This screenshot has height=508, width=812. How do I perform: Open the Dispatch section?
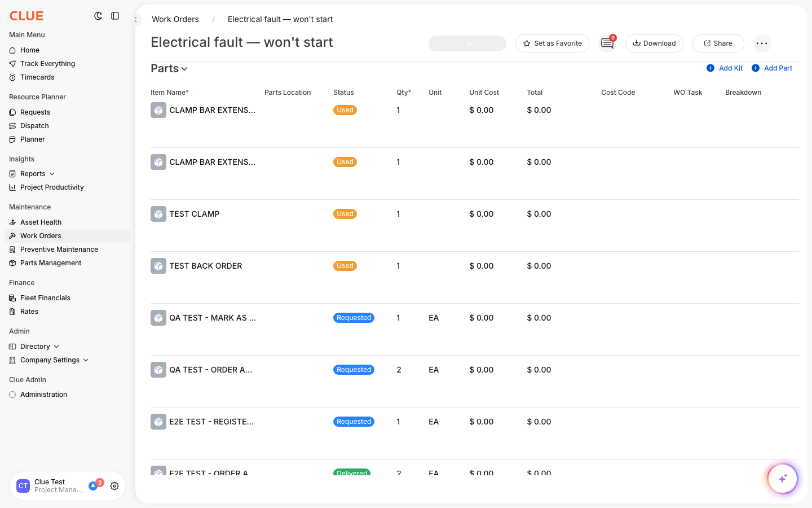[34, 125]
